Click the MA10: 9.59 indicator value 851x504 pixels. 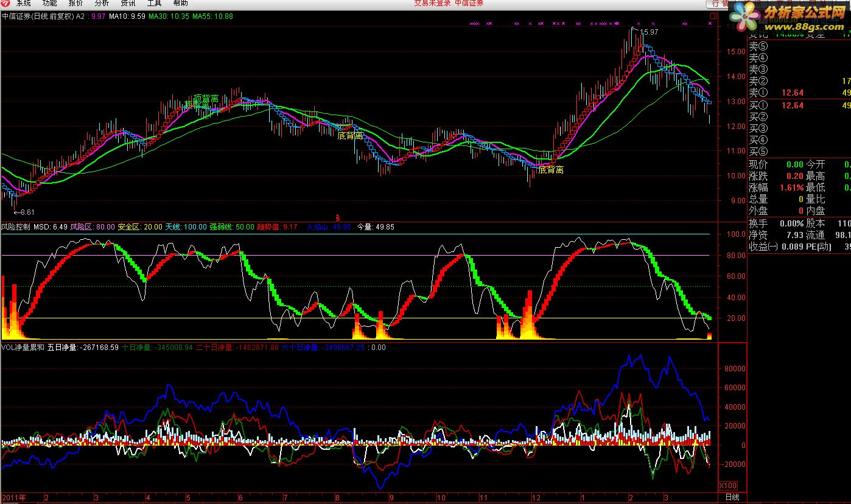point(127,16)
